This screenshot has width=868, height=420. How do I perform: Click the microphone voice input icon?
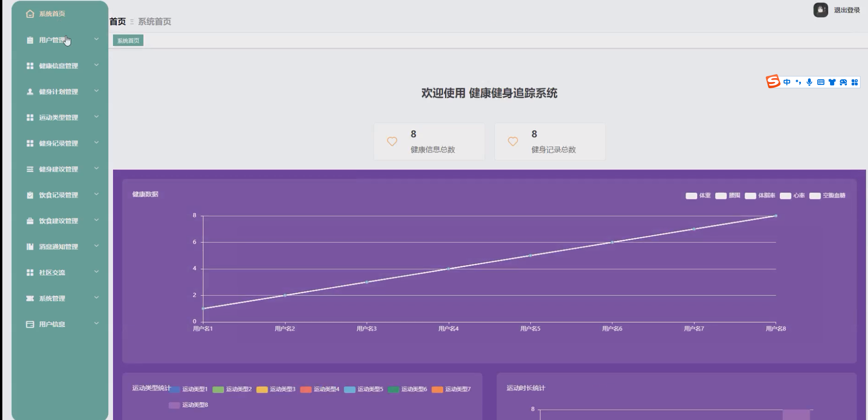(x=809, y=82)
